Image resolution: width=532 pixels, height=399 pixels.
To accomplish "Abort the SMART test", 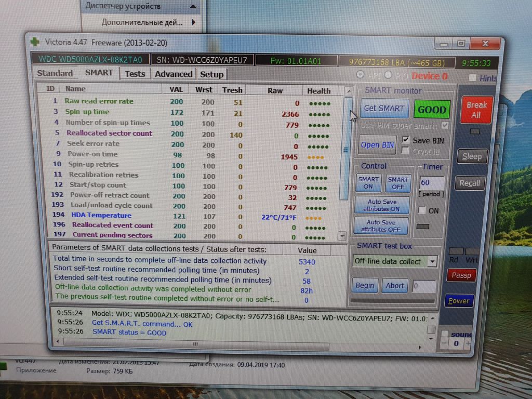I will coord(395,286).
